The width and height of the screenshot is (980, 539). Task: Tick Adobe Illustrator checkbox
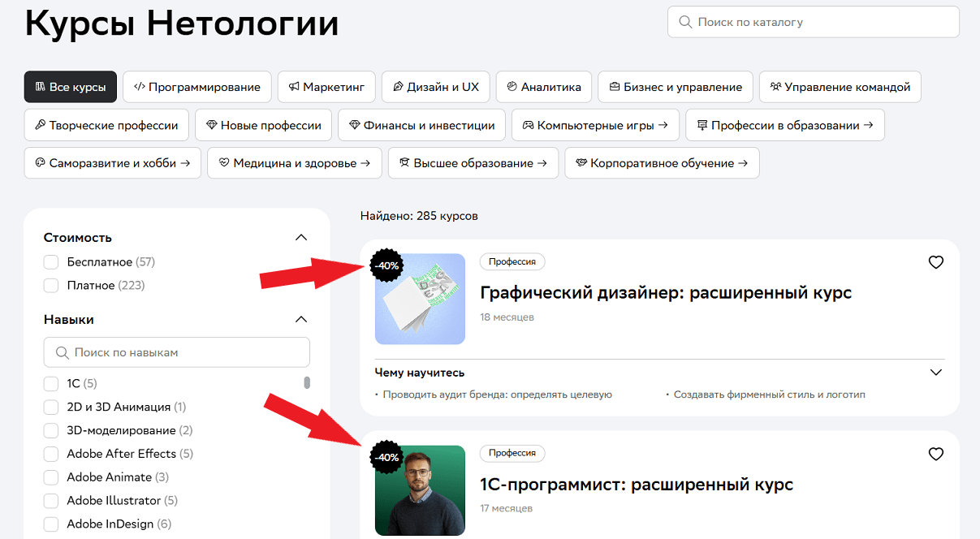click(51, 501)
